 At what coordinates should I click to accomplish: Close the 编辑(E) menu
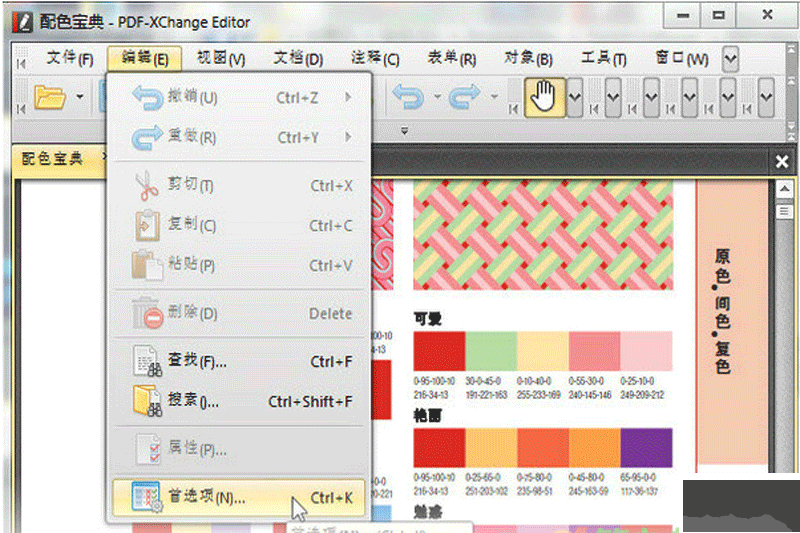click(144, 59)
